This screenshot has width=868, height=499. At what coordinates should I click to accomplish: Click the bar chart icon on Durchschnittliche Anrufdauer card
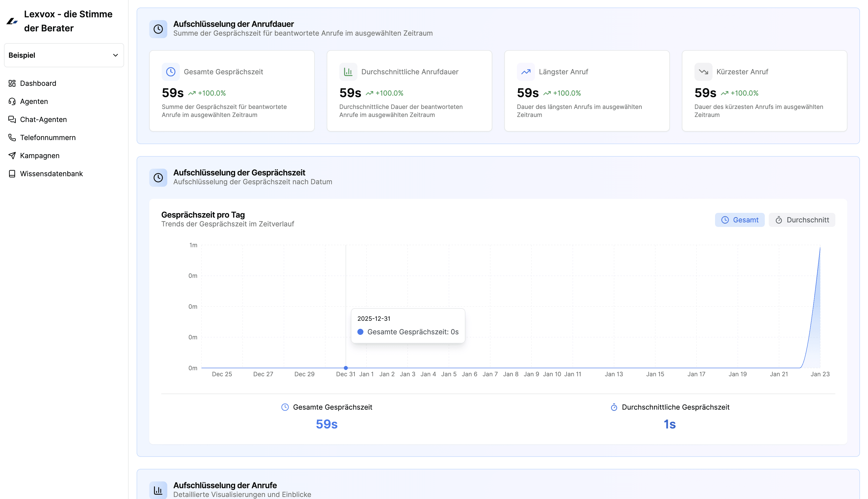348,72
